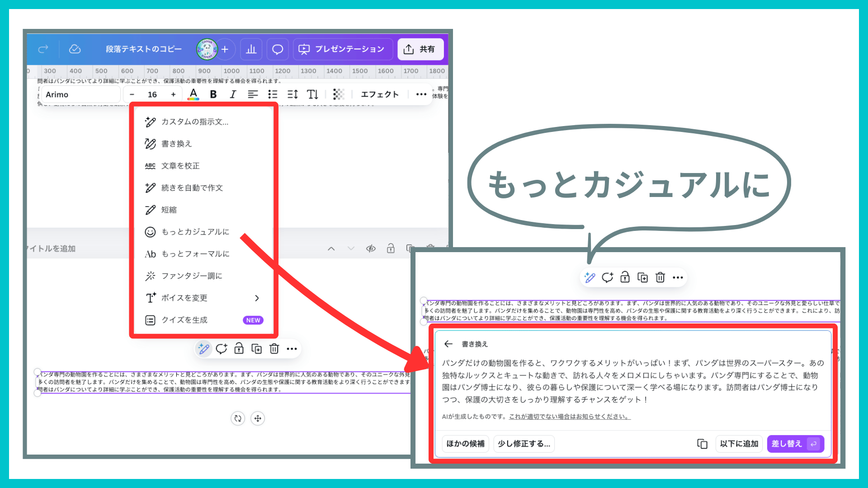Click lock icon in left floating toolbar
This screenshot has width=868, height=488.
click(239, 349)
